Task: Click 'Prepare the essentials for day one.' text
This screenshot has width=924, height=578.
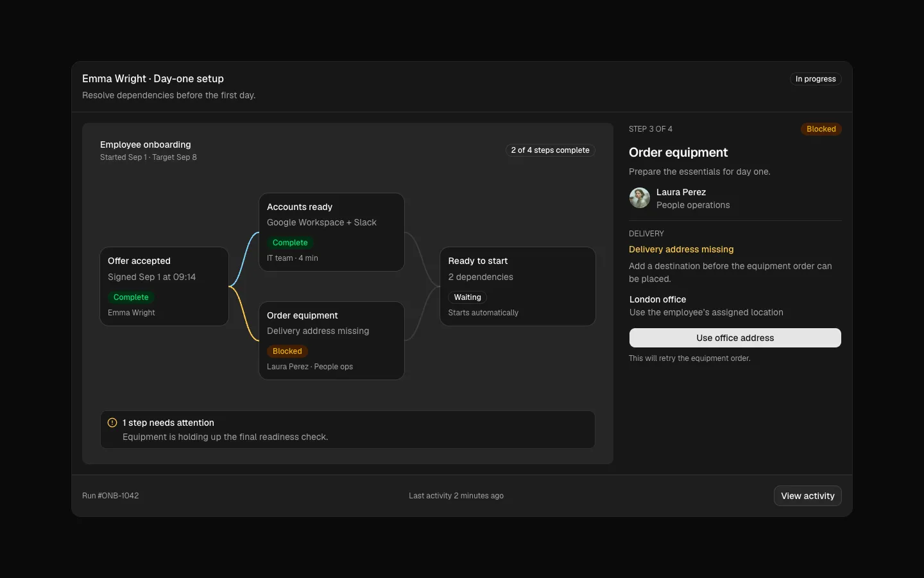Action: pos(699,171)
